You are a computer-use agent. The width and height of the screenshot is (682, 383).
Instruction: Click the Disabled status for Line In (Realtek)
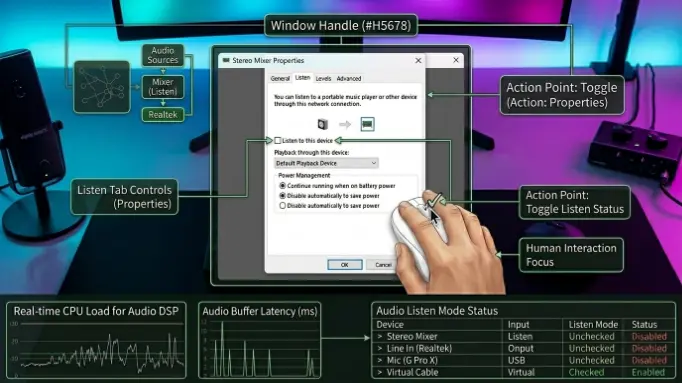point(649,348)
